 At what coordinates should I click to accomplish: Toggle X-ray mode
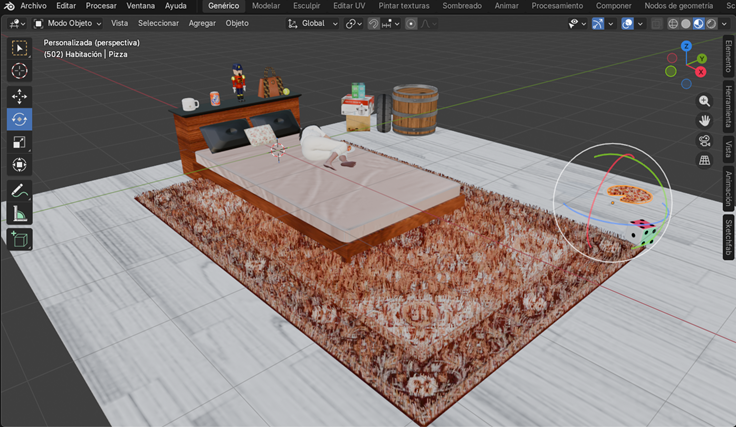pyautogui.click(x=657, y=23)
